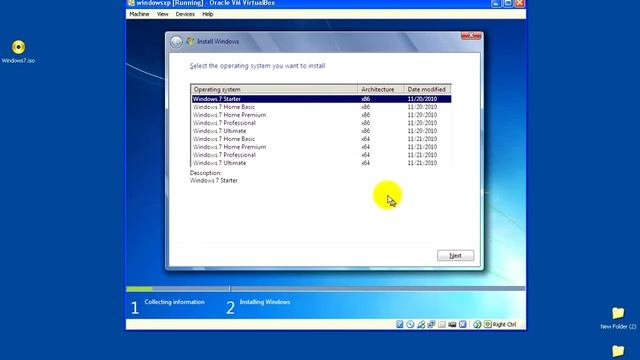Minimize the VirtualBox window
This screenshot has width=640, height=360.
[496, 3]
